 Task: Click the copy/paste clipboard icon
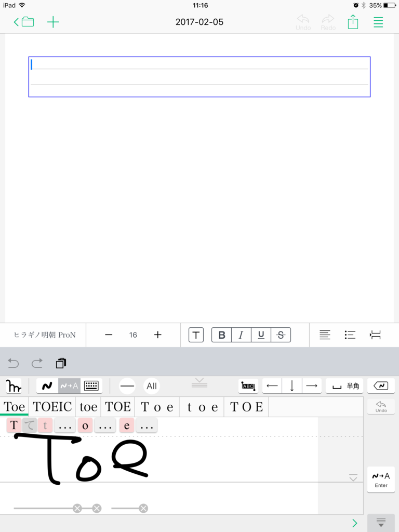(61, 363)
